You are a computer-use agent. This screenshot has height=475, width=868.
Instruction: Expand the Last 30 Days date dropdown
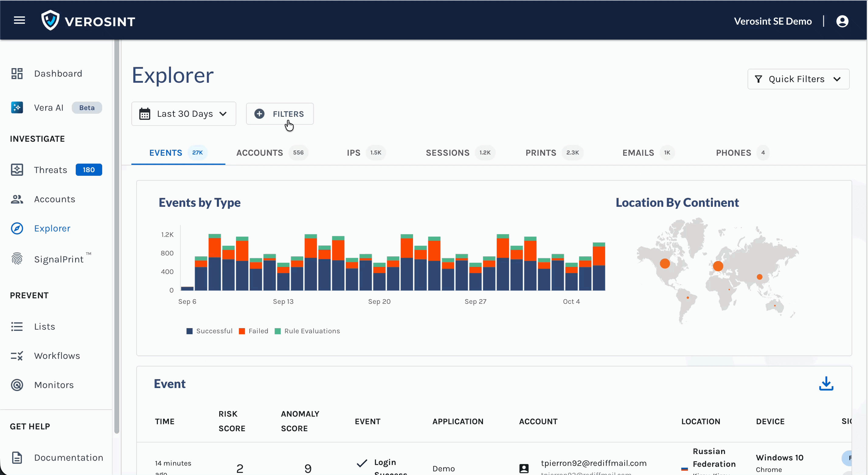coord(184,114)
